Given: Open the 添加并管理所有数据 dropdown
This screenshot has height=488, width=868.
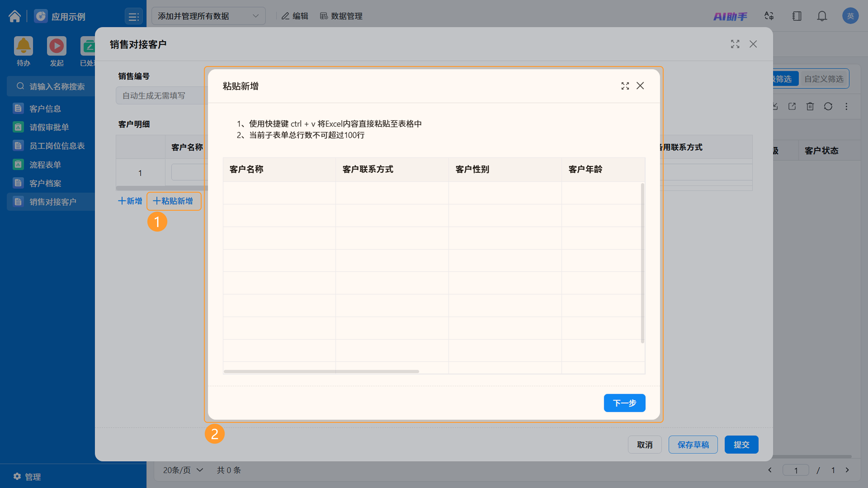Looking at the screenshot, I should click(208, 16).
